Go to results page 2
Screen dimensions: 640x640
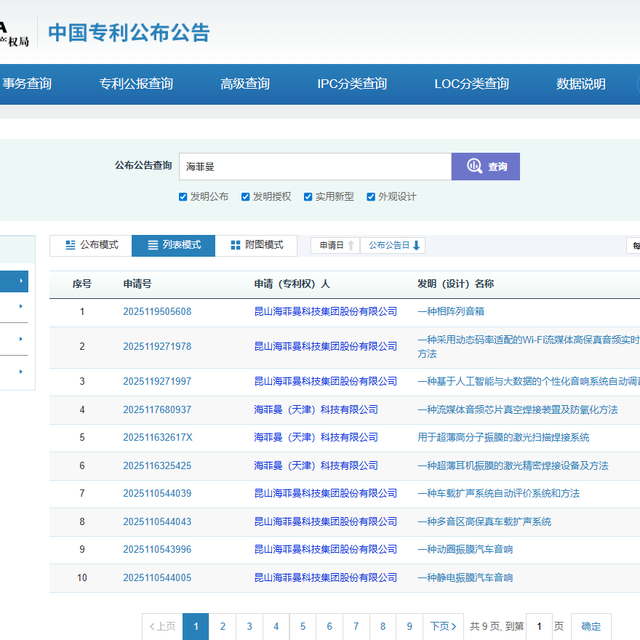222,627
